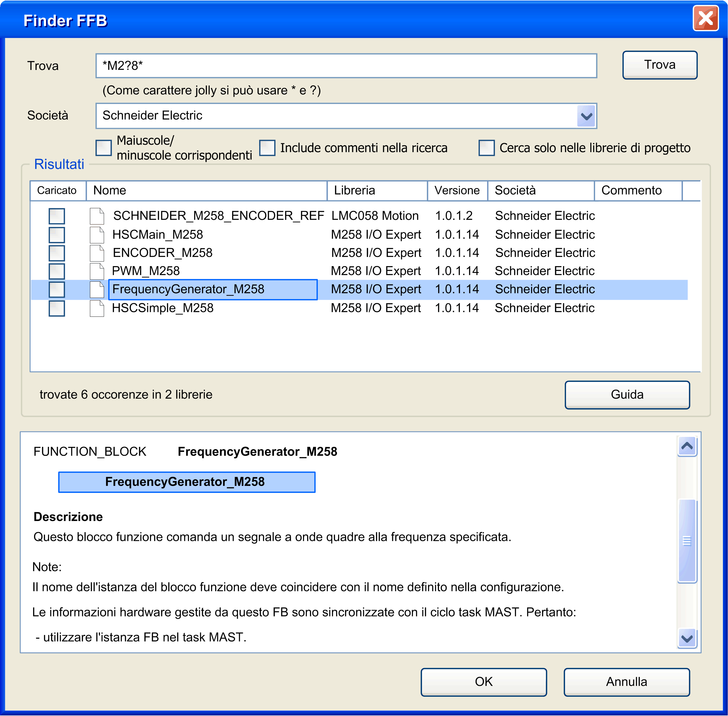728x716 pixels.
Task: Click the scroll-up arrow in the description panel
Action: click(x=687, y=446)
